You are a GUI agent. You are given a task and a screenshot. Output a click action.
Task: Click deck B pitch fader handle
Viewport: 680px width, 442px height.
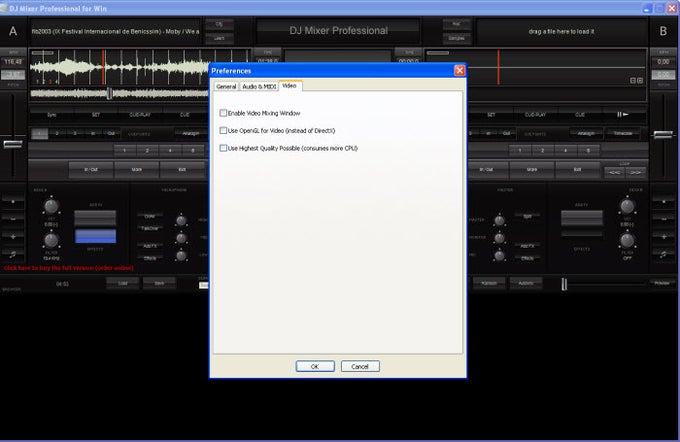(663, 135)
